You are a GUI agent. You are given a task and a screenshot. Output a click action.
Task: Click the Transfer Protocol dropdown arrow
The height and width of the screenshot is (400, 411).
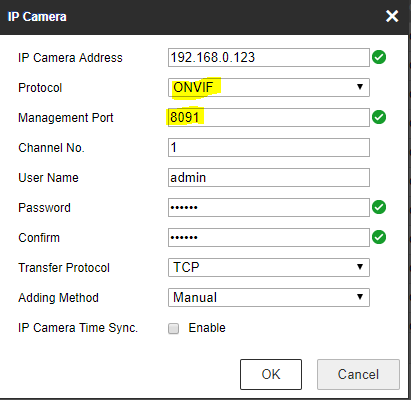point(360,267)
